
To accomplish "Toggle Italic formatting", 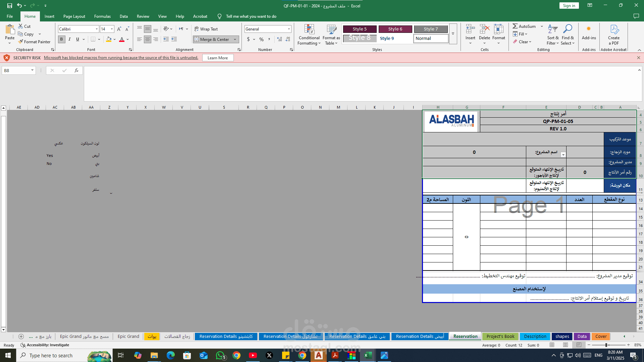I will (x=69, y=39).
